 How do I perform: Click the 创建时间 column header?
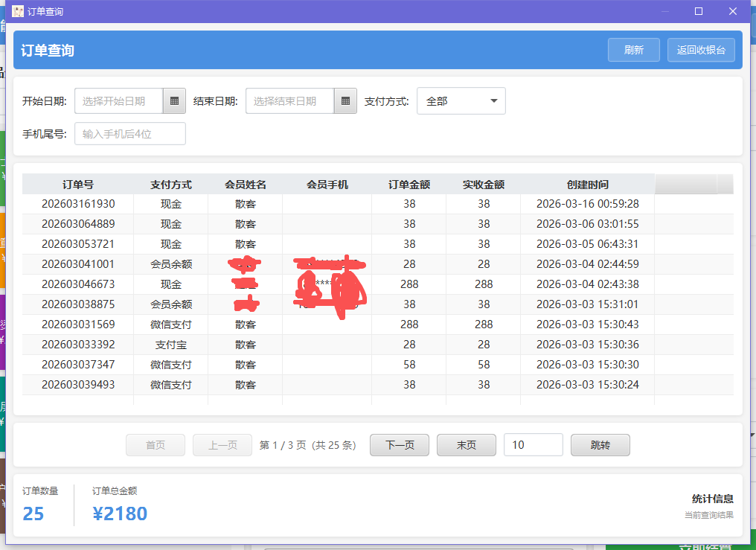[x=588, y=184]
